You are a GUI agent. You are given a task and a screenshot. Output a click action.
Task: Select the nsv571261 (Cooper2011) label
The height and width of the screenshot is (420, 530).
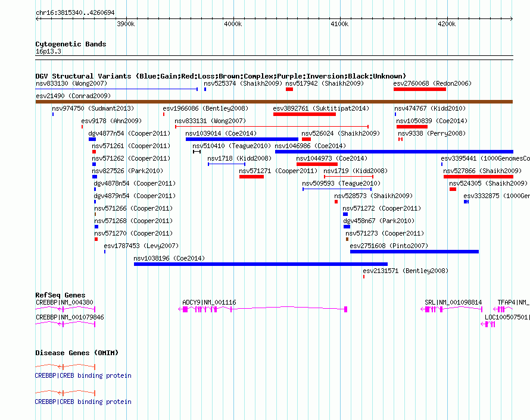131,146
